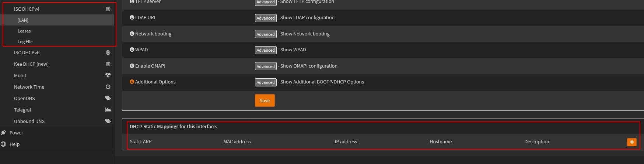Select the [LAN] submenu entry
Screen dimensions: 644x164
(x=57, y=20)
